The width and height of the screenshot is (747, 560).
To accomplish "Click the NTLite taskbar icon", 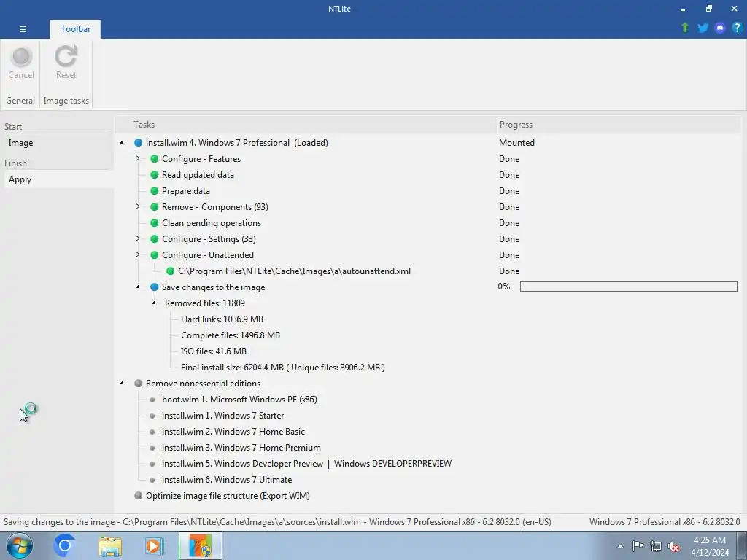I will 200,545.
